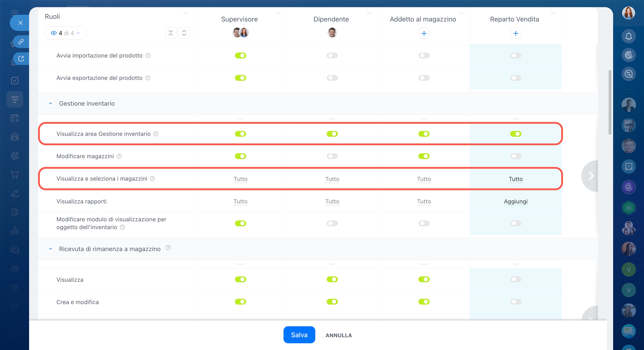Click the vertical scrollbar on right side
This screenshot has height=350, width=644.
pos(610,102)
